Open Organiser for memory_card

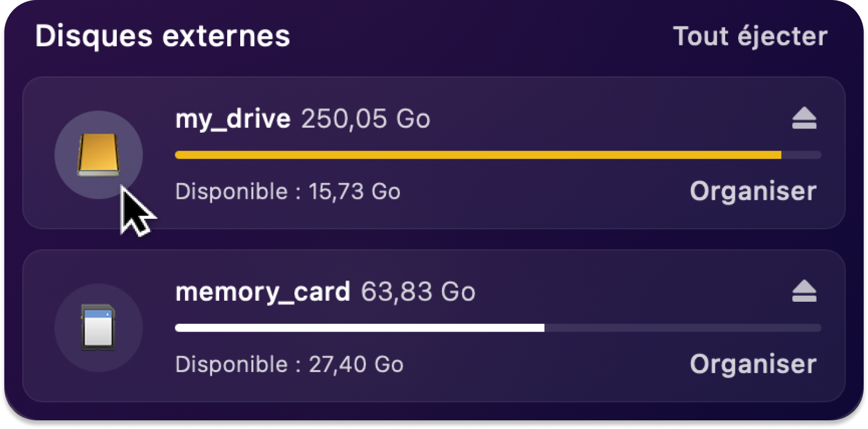click(753, 364)
